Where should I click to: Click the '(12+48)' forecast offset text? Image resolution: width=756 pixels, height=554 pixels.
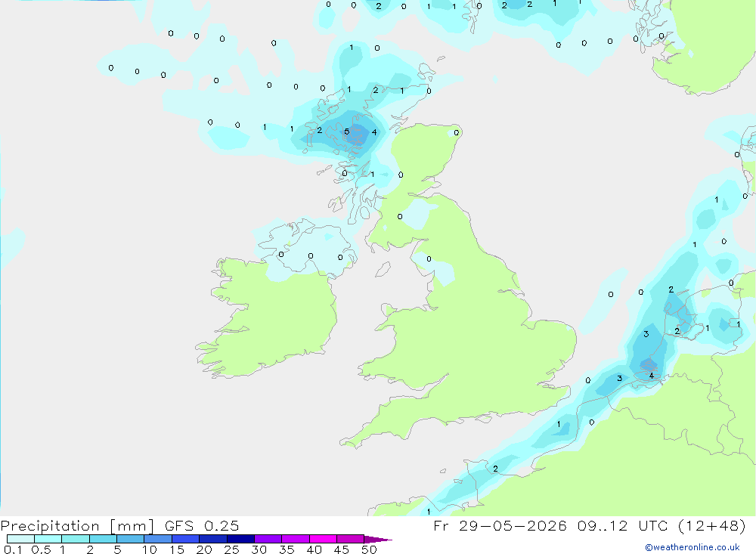click(x=712, y=525)
